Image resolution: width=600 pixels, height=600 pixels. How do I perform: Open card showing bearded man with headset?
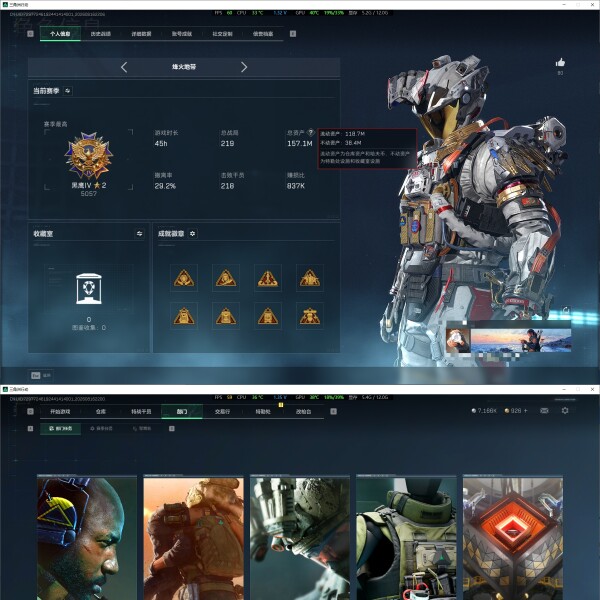(87, 537)
